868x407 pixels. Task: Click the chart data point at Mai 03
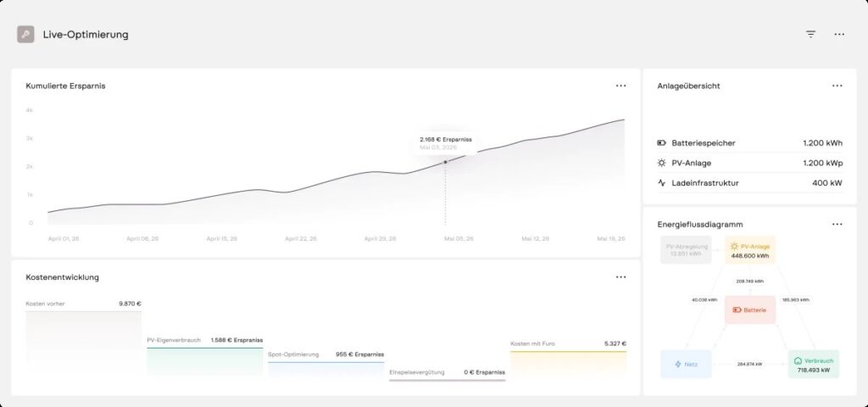click(x=445, y=162)
